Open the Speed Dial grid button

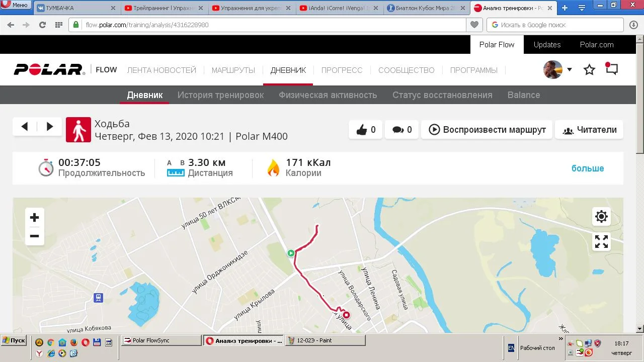pyautogui.click(x=58, y=25)
